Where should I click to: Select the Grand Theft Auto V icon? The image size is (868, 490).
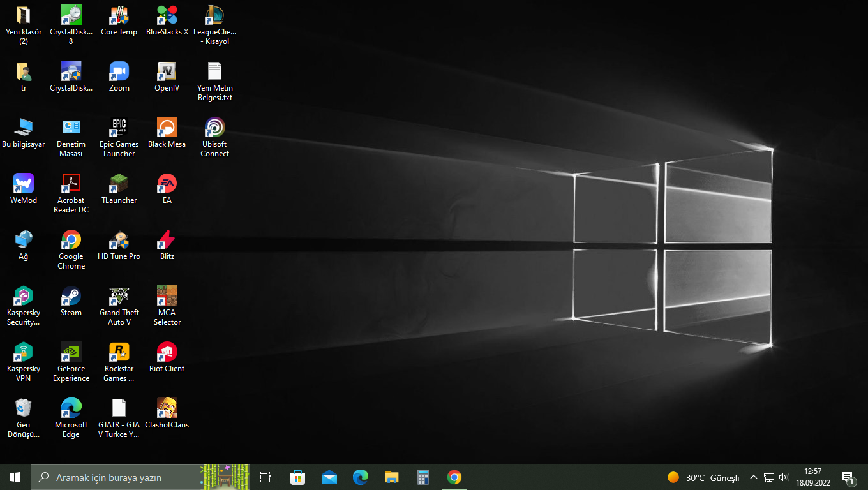point(119,296)
